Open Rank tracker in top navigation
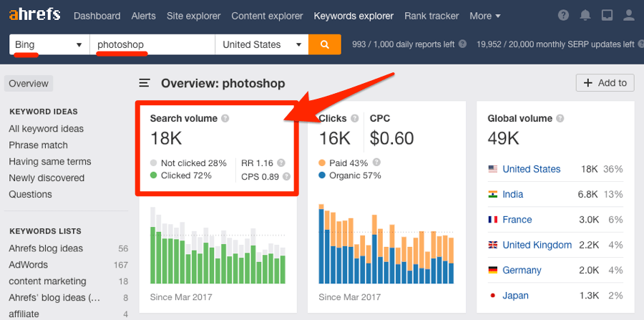 [431, 16]
